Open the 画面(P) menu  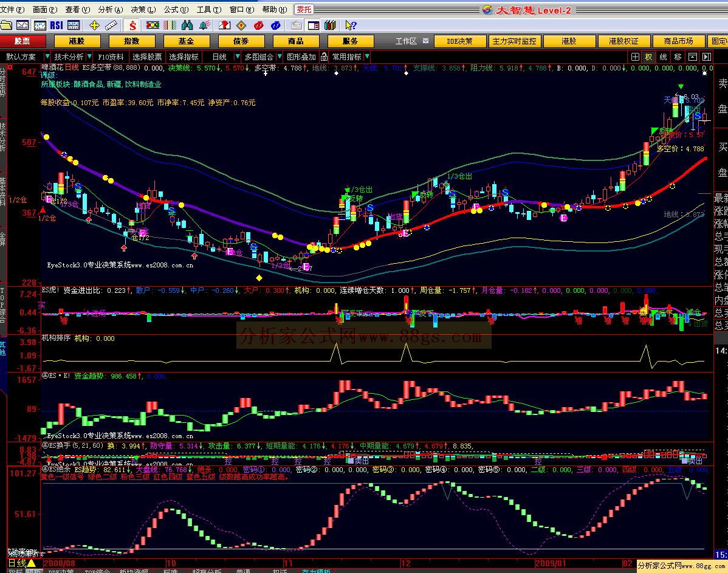pos(45,9)
